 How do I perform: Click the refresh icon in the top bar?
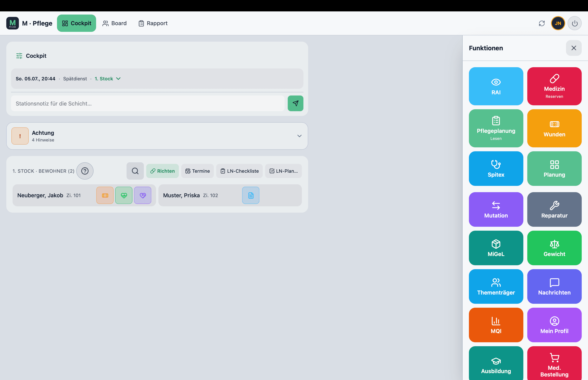pos(542,23)
